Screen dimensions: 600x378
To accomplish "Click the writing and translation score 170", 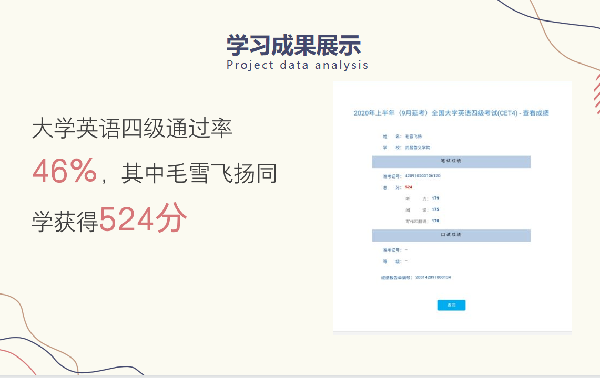I will coord(435,221).
